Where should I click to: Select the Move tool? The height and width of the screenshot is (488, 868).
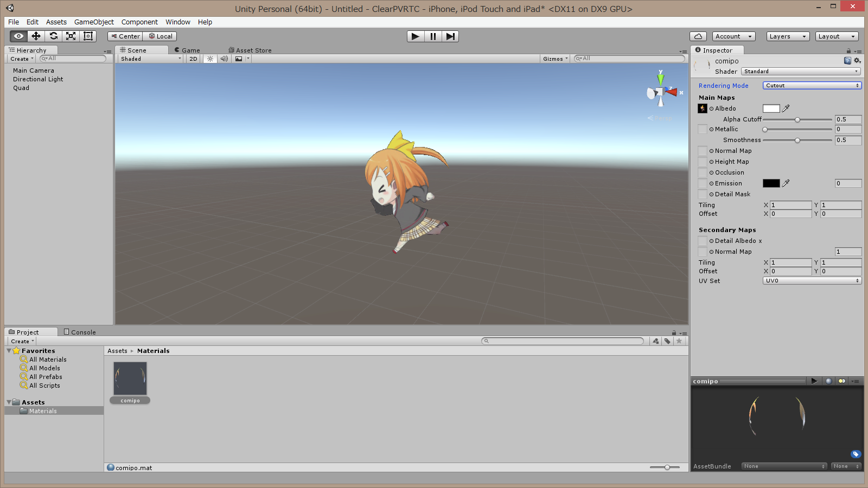coord(36,36)
